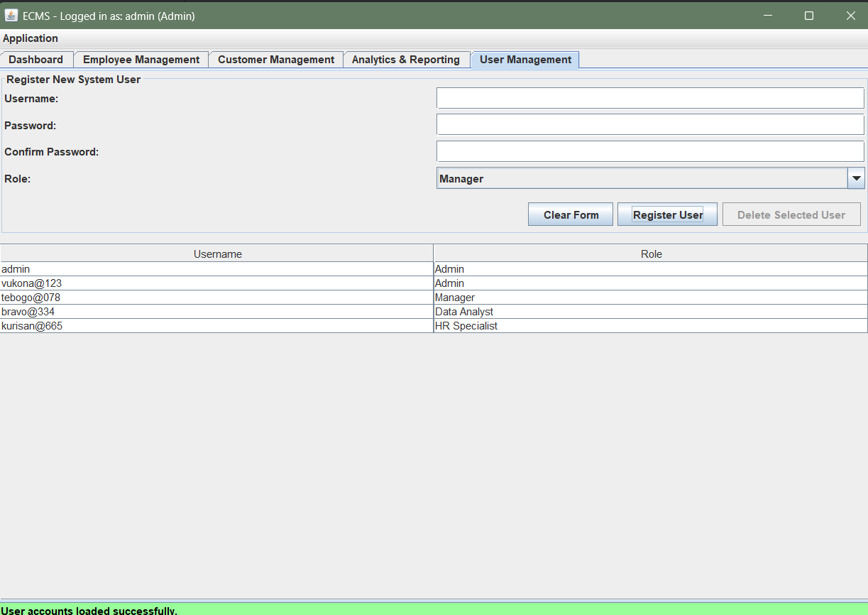Switch to the Customer Management tab
Viewport: 868px width, 615px height.
[x=276, y=60]
